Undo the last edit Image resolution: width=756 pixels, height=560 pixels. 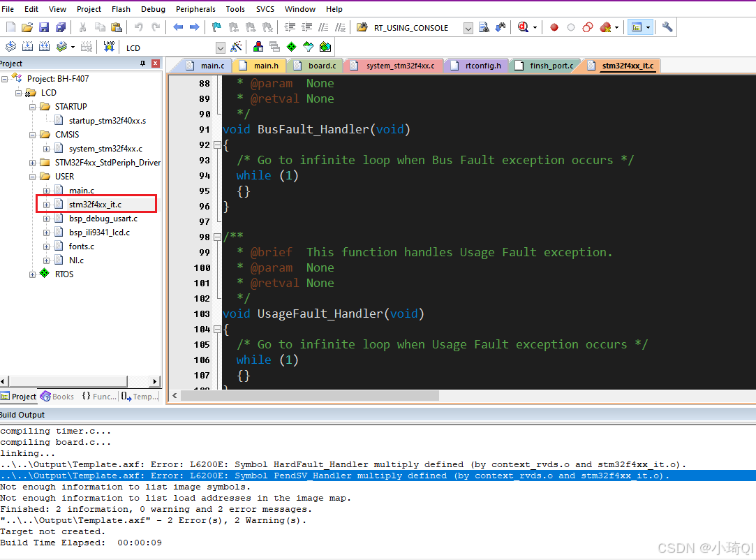139,27
